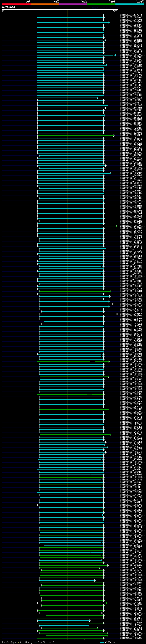Viewport: 146px width, 644px height.
Task: Select label UniRef100_Q4CV79
Action: [x=131, y=570]
